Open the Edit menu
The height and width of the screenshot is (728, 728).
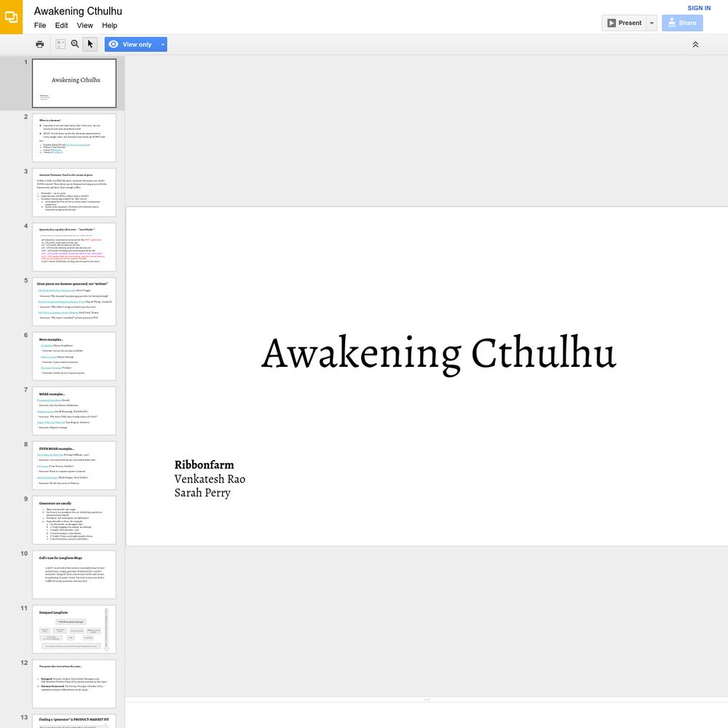[x=61, y=25]
